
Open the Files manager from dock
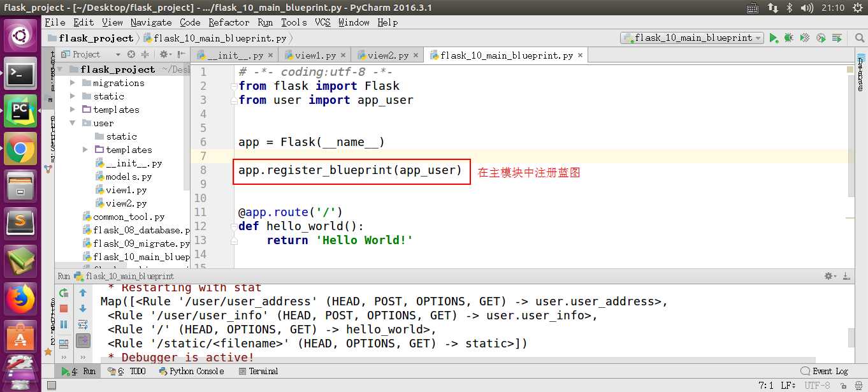pyautogui.click(x=21, y=186)
